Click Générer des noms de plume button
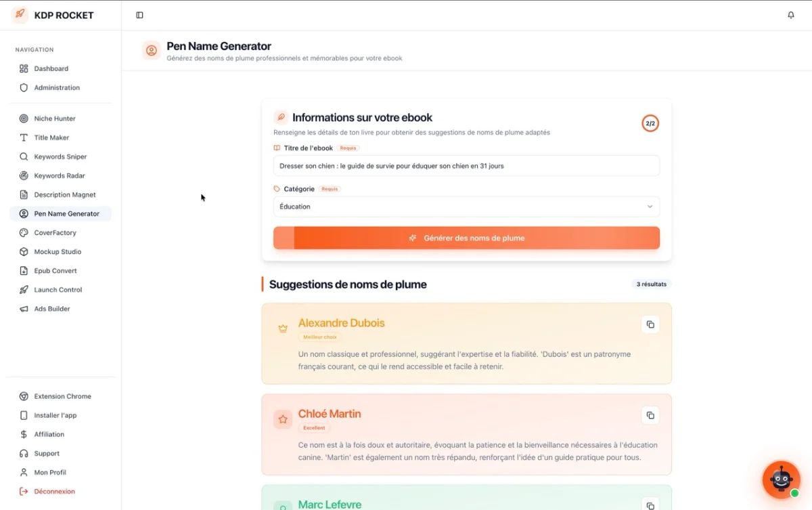Screen dimensions: 812x510 click(466, 238)
